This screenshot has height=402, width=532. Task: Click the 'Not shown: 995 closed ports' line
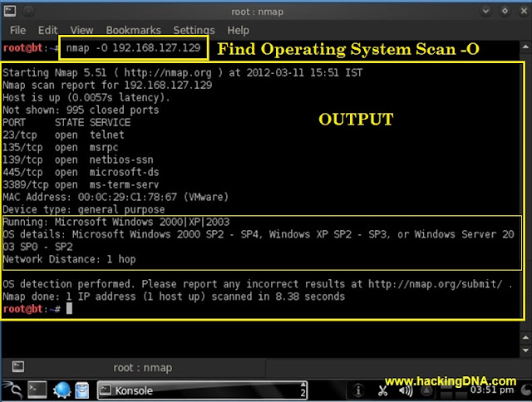coord(81,110)
